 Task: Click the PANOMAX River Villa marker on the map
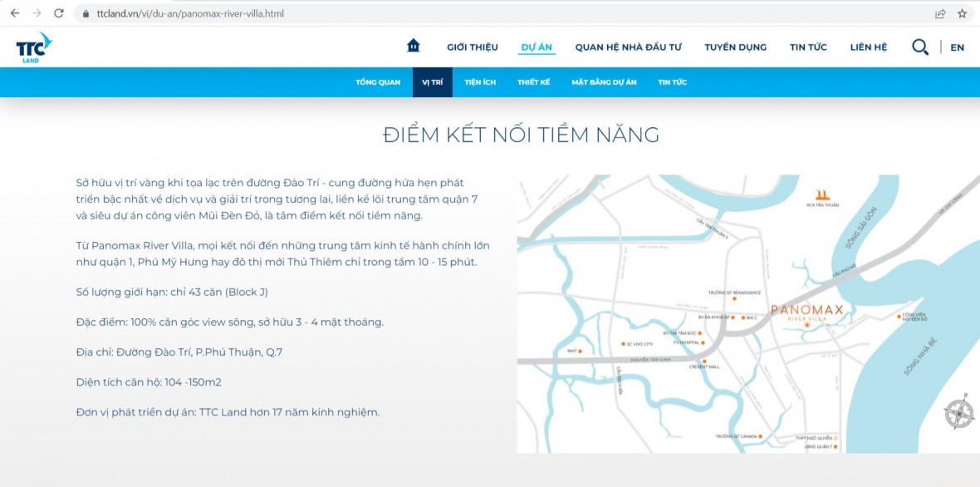click(x=807, y=326)
